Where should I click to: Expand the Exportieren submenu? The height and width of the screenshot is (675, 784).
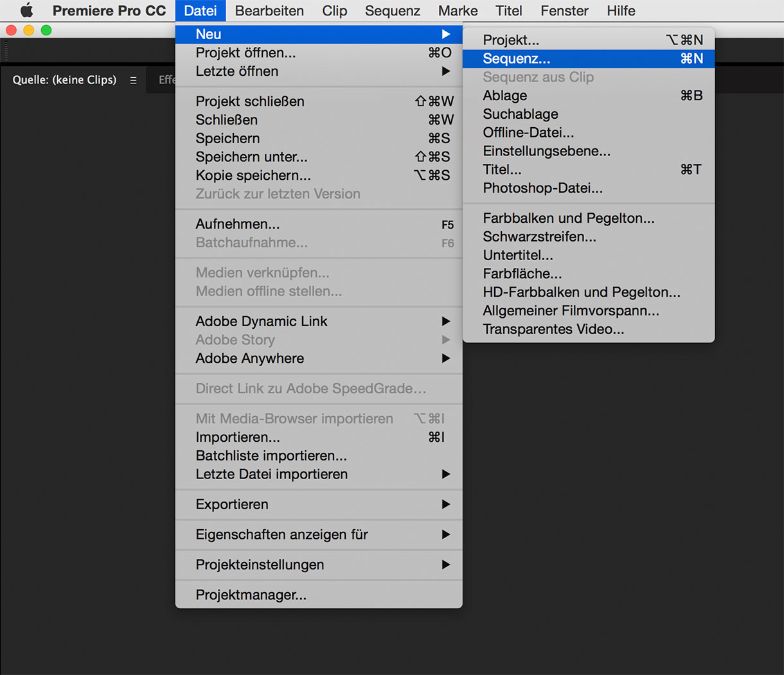coord(319,504)
